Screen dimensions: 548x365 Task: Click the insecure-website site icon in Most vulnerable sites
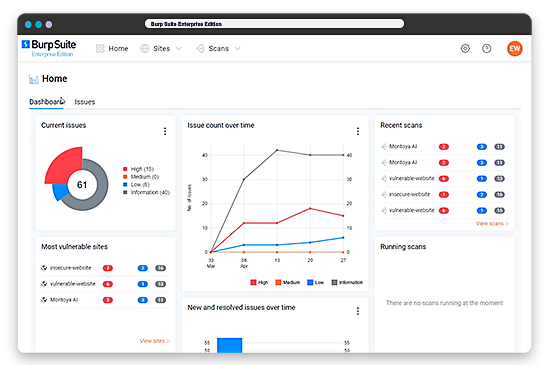(x=44, y=268)
